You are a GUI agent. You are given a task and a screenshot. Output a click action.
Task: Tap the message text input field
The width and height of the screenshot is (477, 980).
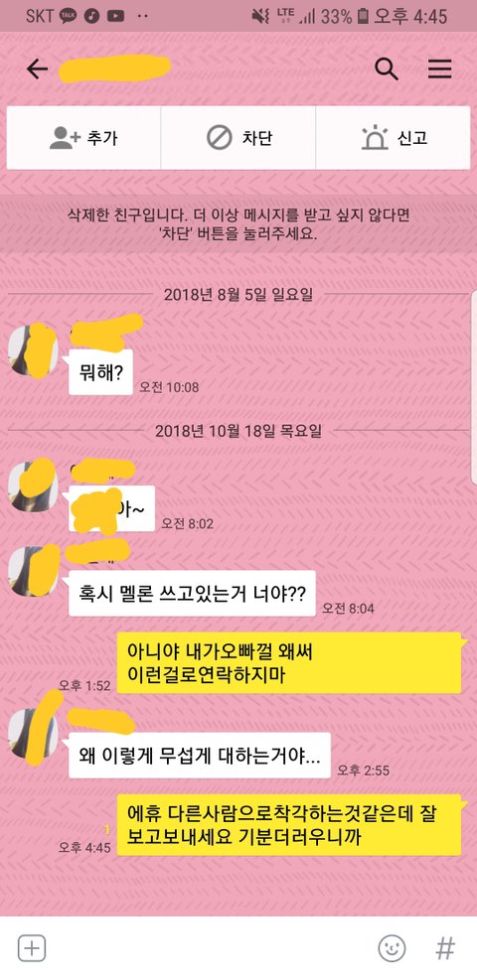click(212, 948)
